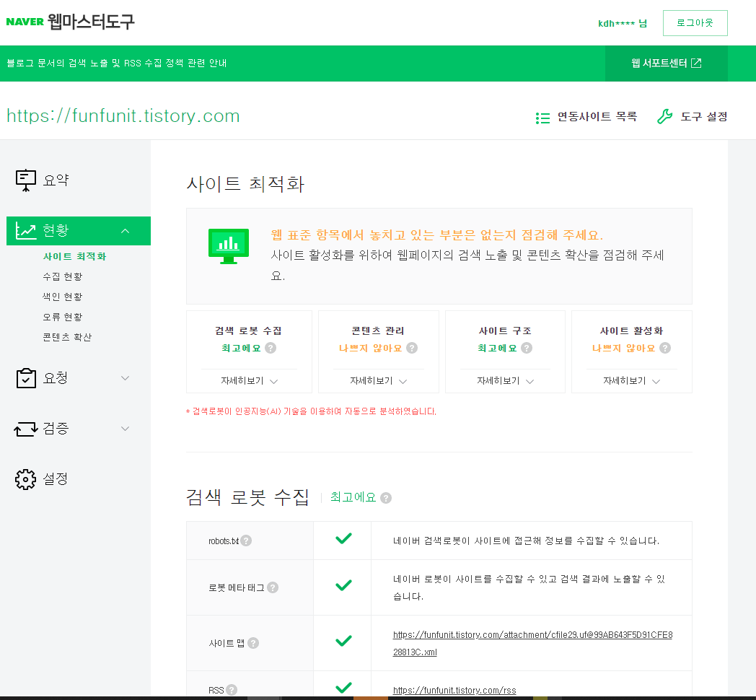Open the 블로그 문서 RSS 수집 정책 notice

pos(117,64)
